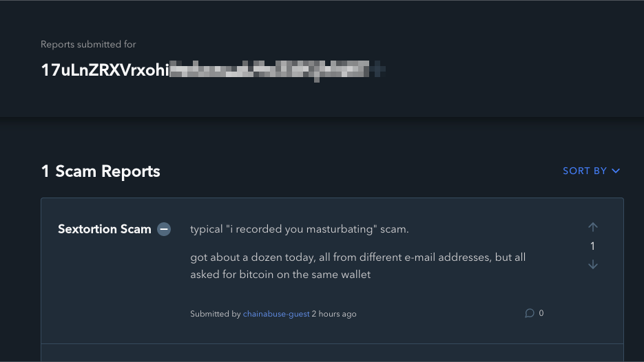Click the "2 hours ago" timestamp
Screen dimensions: 644x362
[334, 314]
